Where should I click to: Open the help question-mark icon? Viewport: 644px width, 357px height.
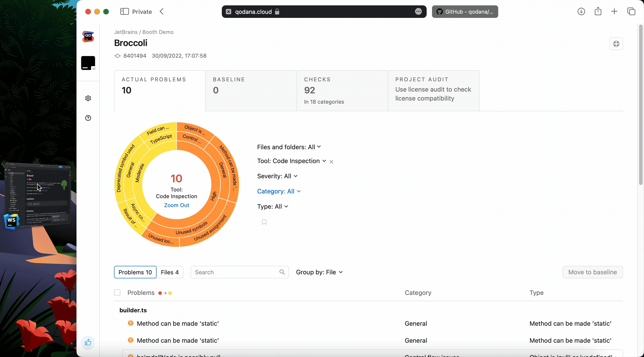click(x=88, y=118)
